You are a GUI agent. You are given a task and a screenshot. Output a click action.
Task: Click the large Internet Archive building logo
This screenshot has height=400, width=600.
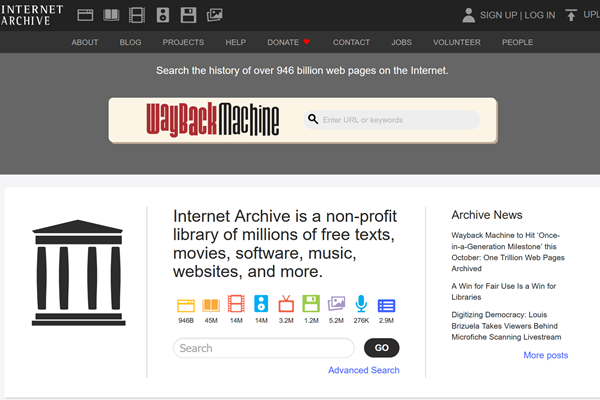(x=78, y=273)
